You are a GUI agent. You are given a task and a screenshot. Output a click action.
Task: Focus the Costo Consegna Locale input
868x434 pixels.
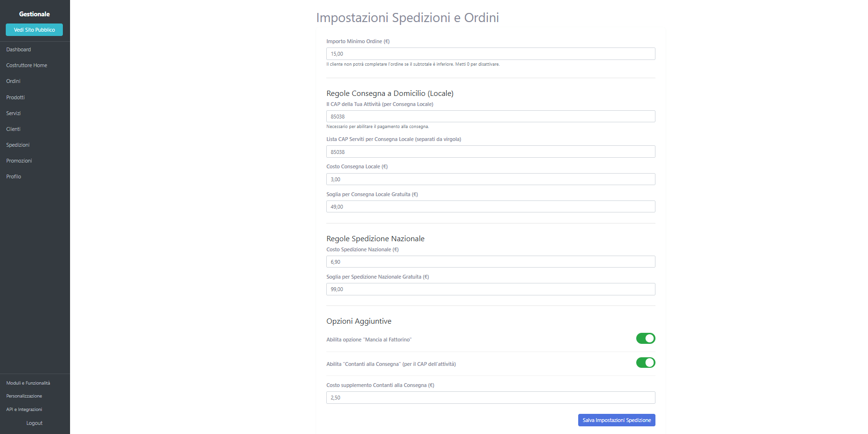(490, 179)
